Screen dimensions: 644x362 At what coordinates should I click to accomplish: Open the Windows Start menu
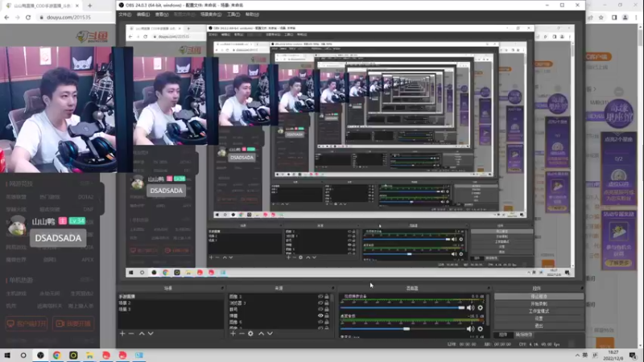pos(7,356)
